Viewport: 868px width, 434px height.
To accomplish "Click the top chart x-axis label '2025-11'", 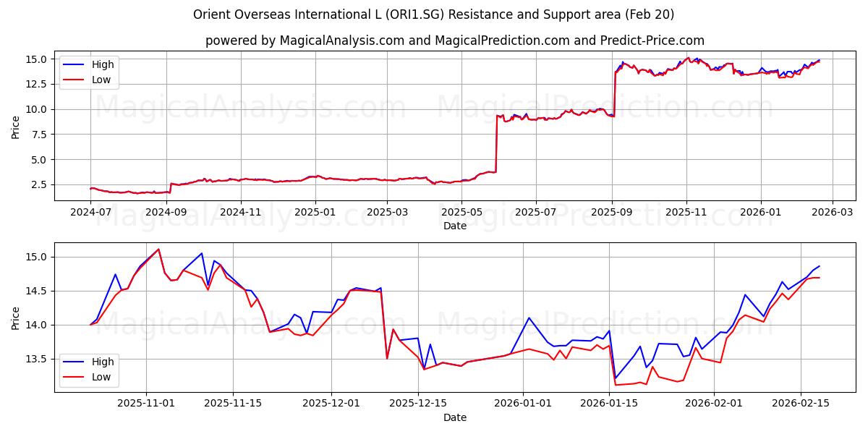I will click(686, 213).
